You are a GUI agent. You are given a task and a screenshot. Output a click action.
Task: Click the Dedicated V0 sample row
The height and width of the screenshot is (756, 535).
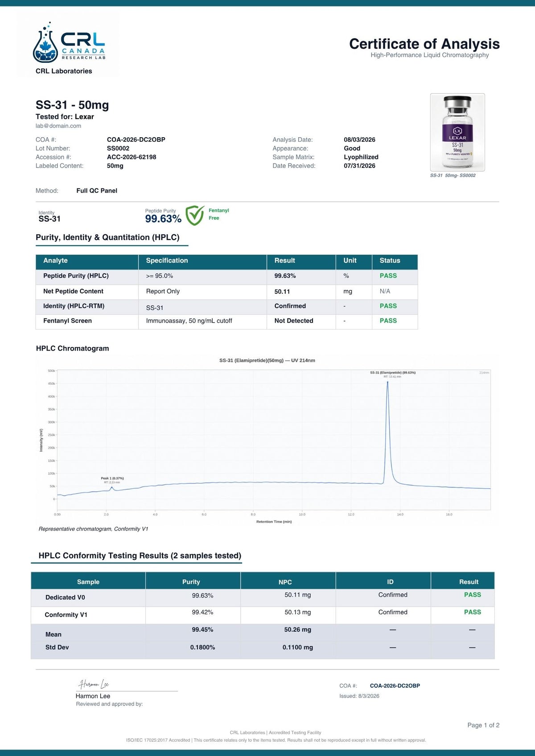[263, 597]
